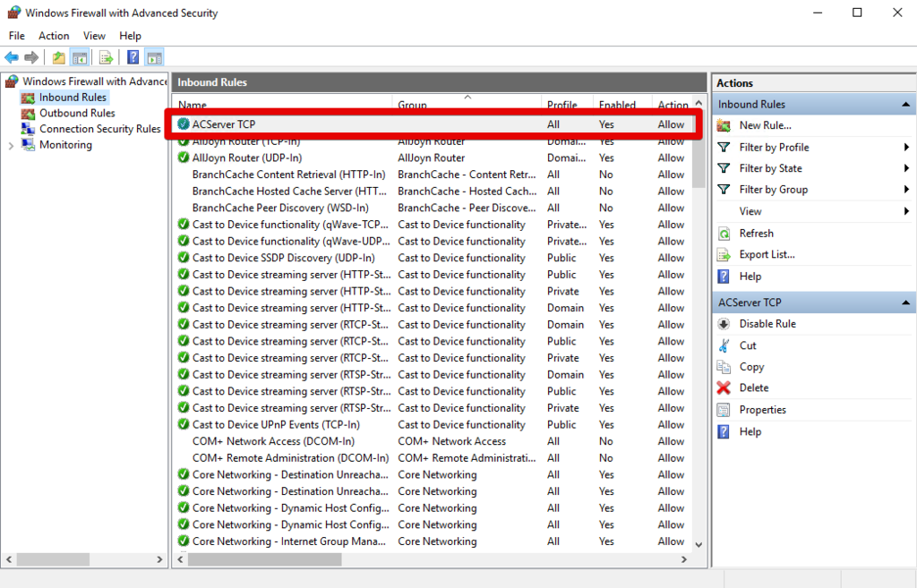
Task: Select Windows Firewall with Advanced Security root node
Action: (x=95, y=81)
